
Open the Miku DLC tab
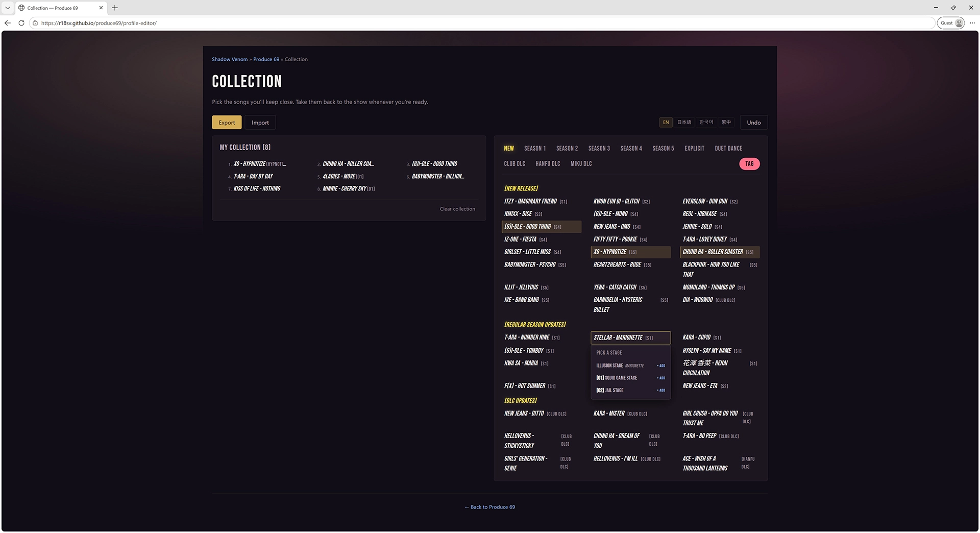click(x=581, y=164)
